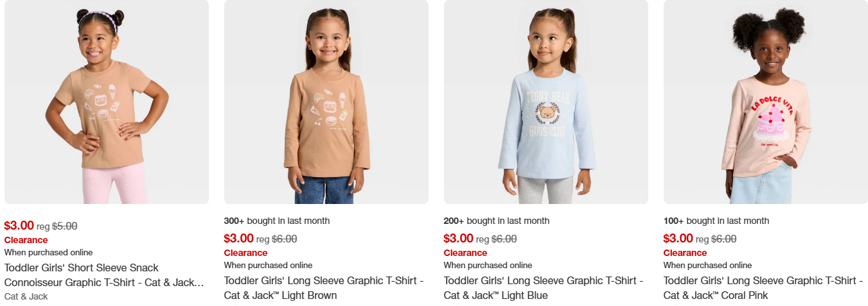Viewport: 868px width, 306px height.
Task: Open the Cat & Jack brand link
Action: click(x=26, y=296)
